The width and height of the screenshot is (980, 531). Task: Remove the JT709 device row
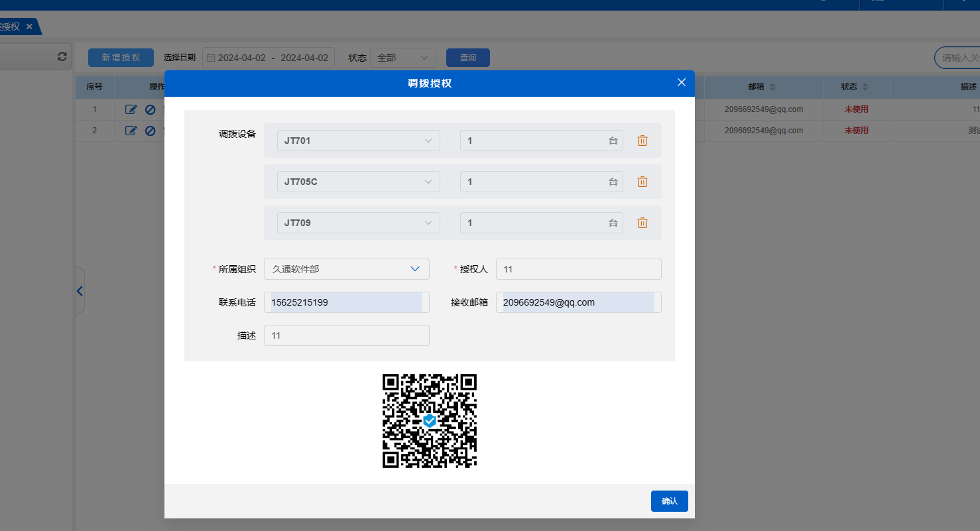(642, 223)
